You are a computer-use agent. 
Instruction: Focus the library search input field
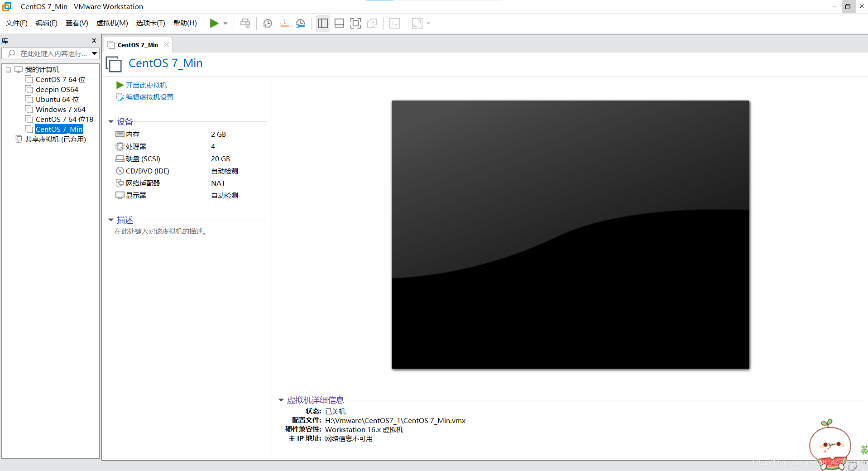(x=50, y=53)
